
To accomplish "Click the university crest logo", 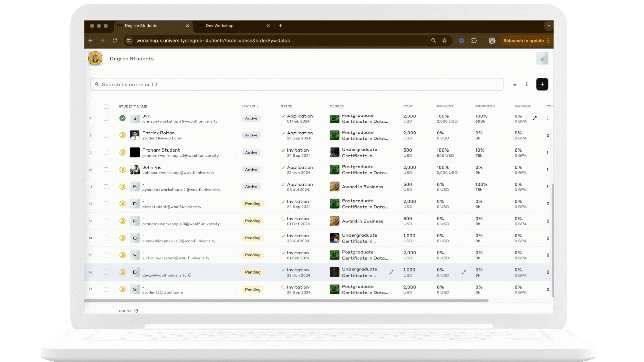I will point(95,59).
